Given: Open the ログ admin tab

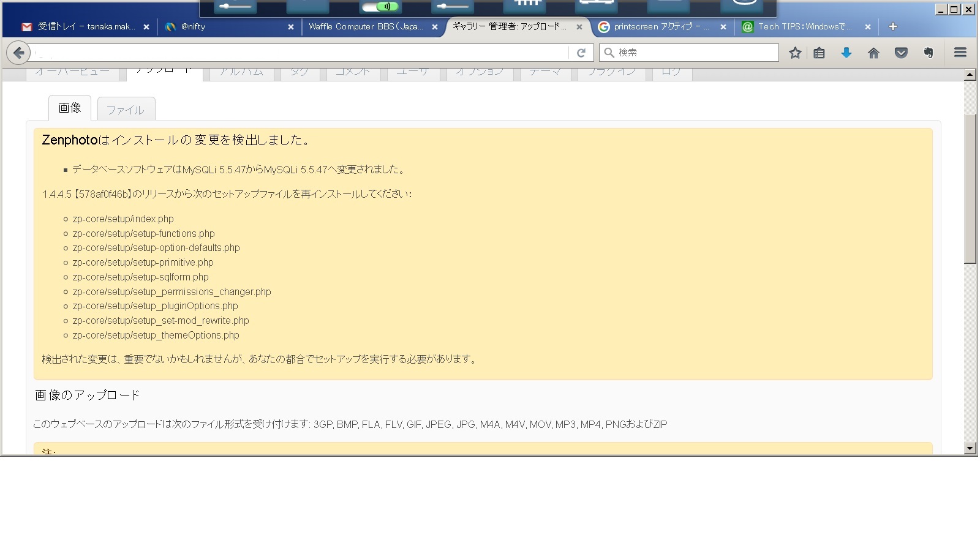Looking at the screenshot, I should (x=672, y=73).
